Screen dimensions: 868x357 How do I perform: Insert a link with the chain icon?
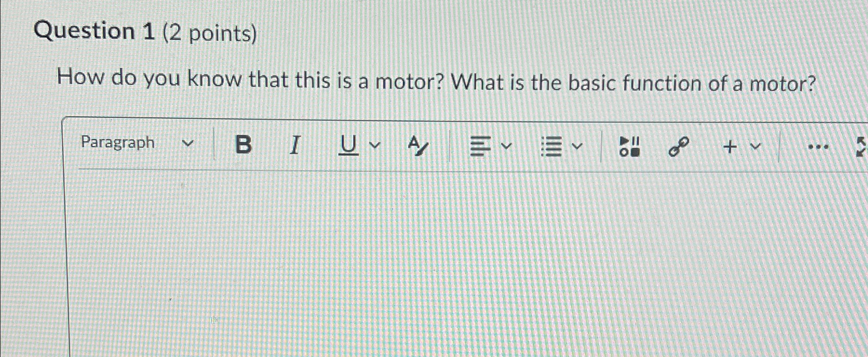pyautogui.click(x=678, y=147)
